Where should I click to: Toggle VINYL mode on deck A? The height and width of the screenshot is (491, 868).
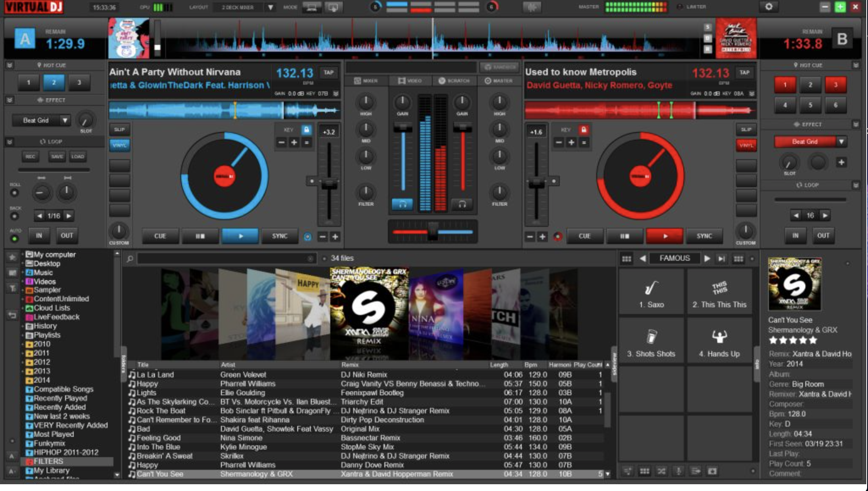pyautogui.click(x=119, y=145)
